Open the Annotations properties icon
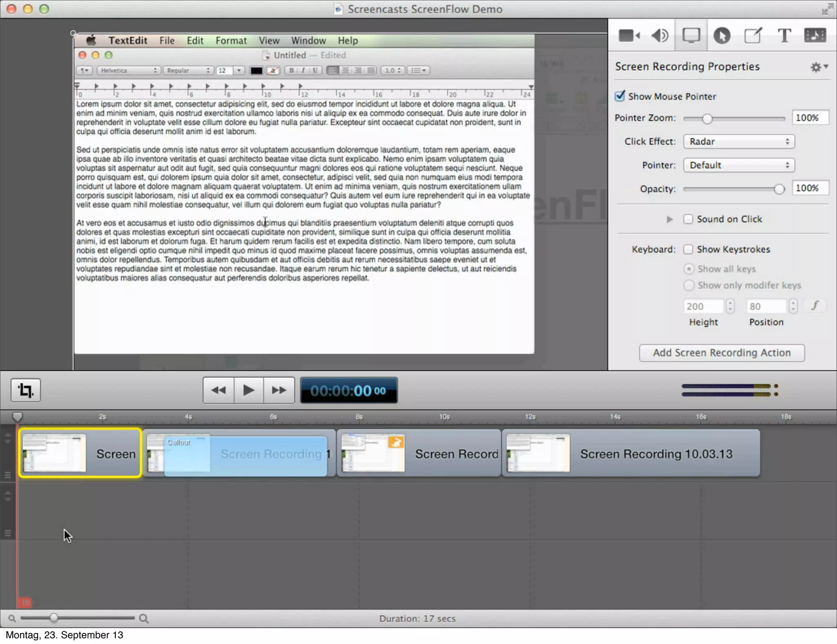Viewport: 837px width, 644px height. tap(753, 36)
